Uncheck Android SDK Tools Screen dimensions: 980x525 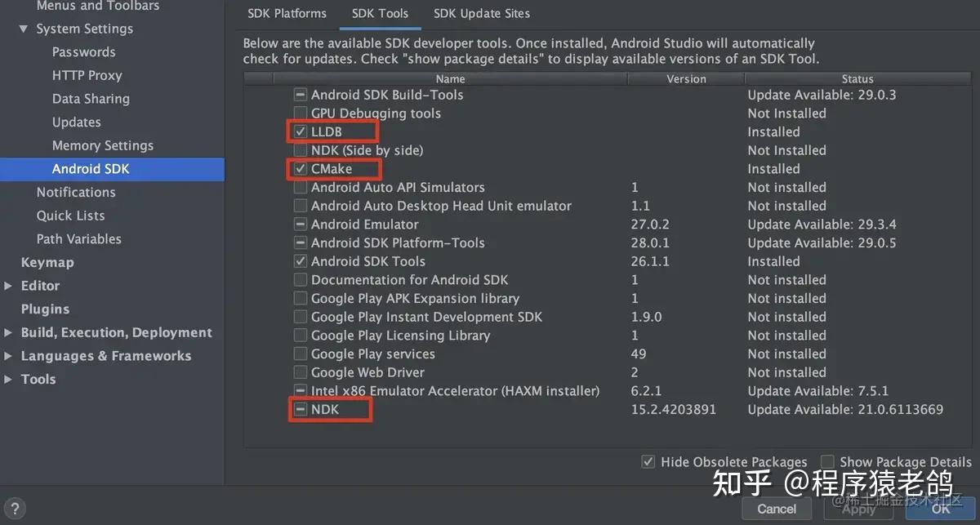301,261
